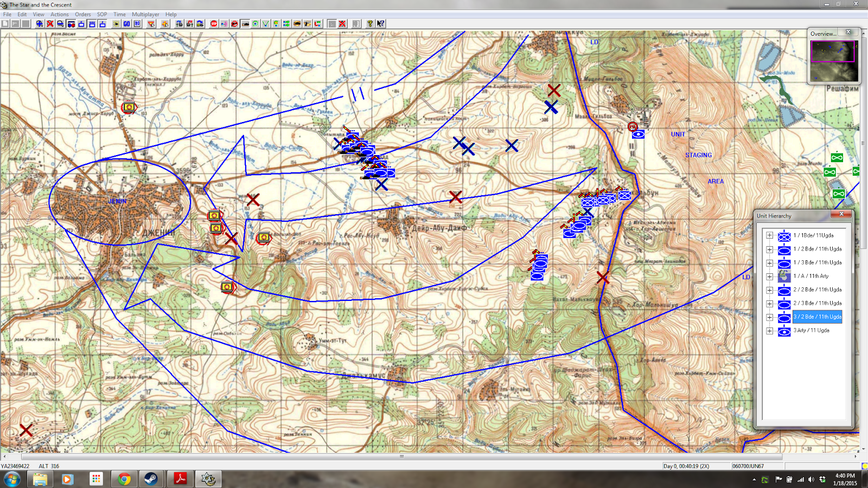Screen dimensions: 868x488
Task: Click 1/1Bde unit symbol in hierarchy
Action: [784, 236]
